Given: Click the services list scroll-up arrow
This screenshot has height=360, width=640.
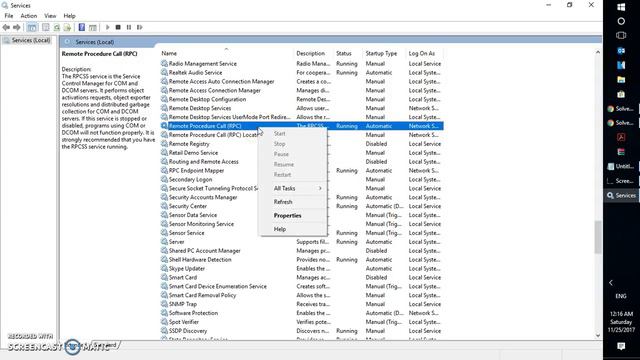Looking at the screenshot, I should point(598,52).
